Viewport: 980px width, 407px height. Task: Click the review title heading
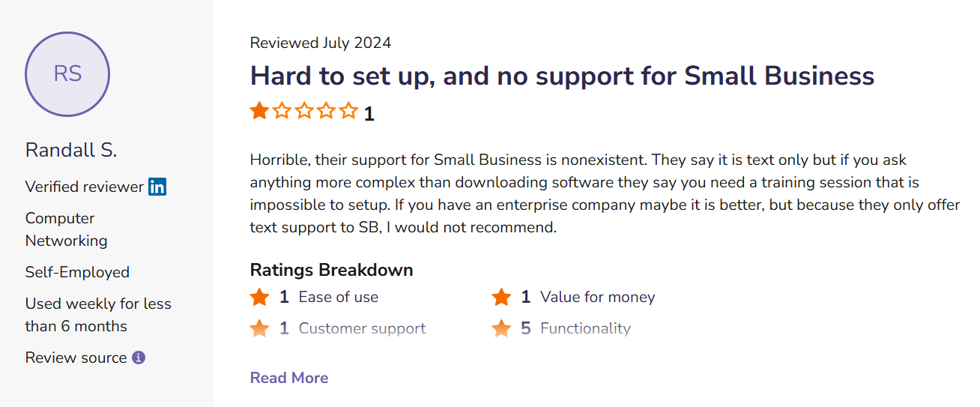point(562,76)
